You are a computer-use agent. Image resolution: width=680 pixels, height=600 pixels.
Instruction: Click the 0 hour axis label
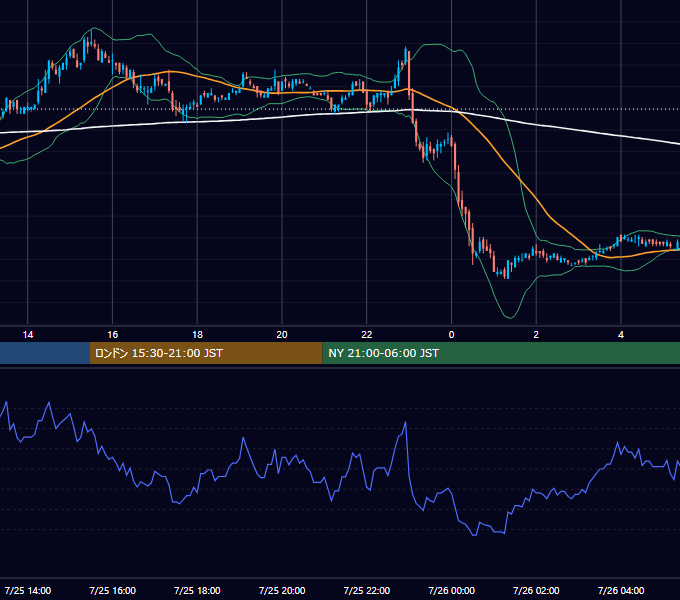tap(451, 335)
